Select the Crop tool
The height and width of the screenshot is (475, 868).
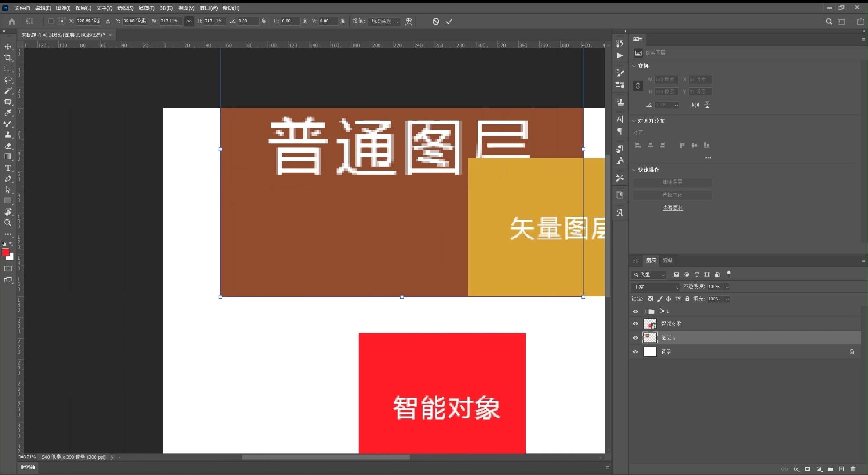coord(8,58)
